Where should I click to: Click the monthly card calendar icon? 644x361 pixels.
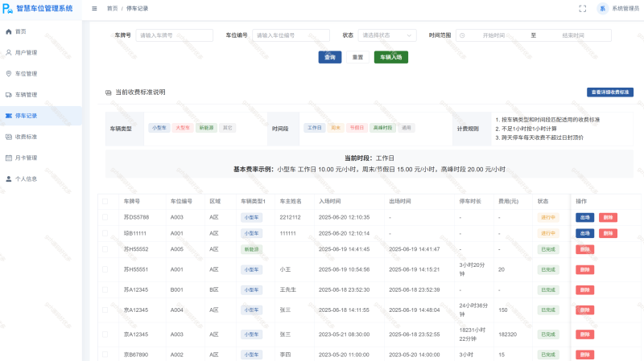9,158
